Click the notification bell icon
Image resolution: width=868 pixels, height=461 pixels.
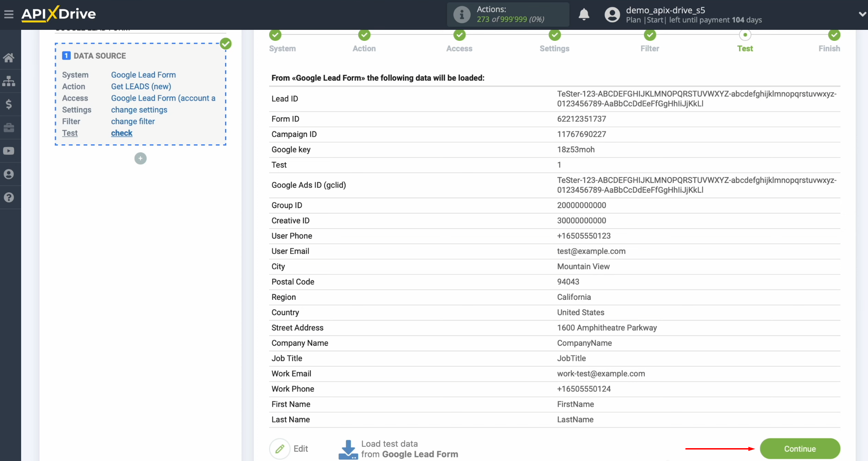coord(584,14)
